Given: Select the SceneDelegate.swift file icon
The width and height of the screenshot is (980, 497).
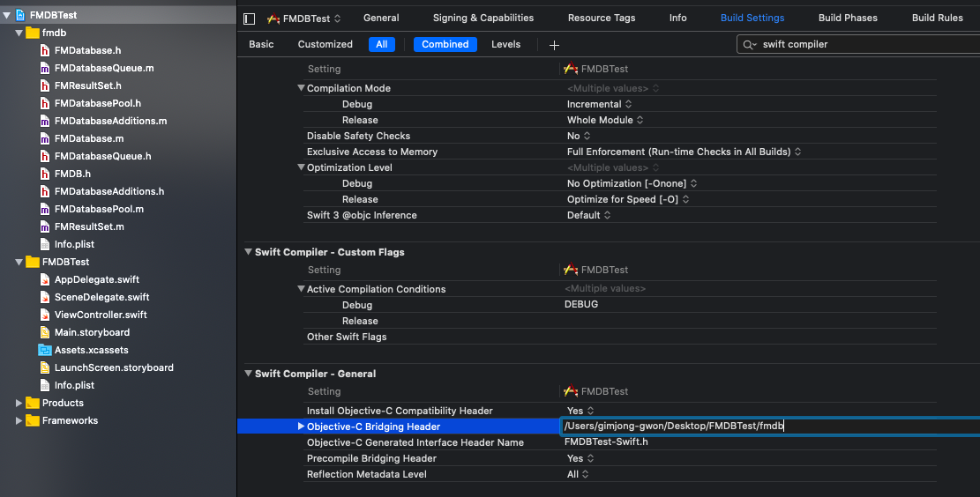Looking at the screenshot, I should [x=45, y=297].
